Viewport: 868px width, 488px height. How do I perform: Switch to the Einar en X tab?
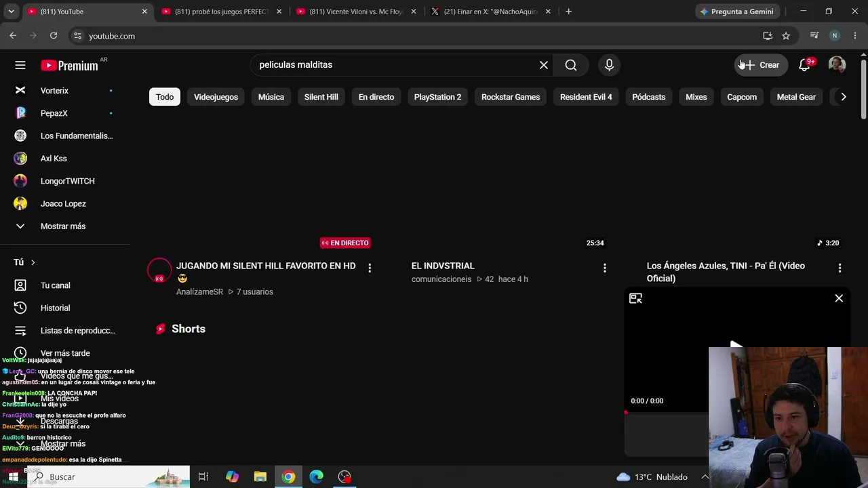(490, 12)
